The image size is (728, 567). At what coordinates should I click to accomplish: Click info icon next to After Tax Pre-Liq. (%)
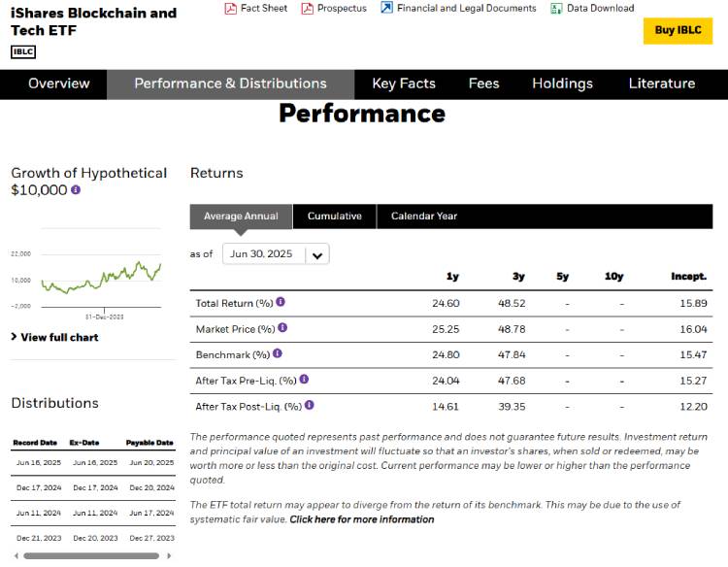pos(304,380)
